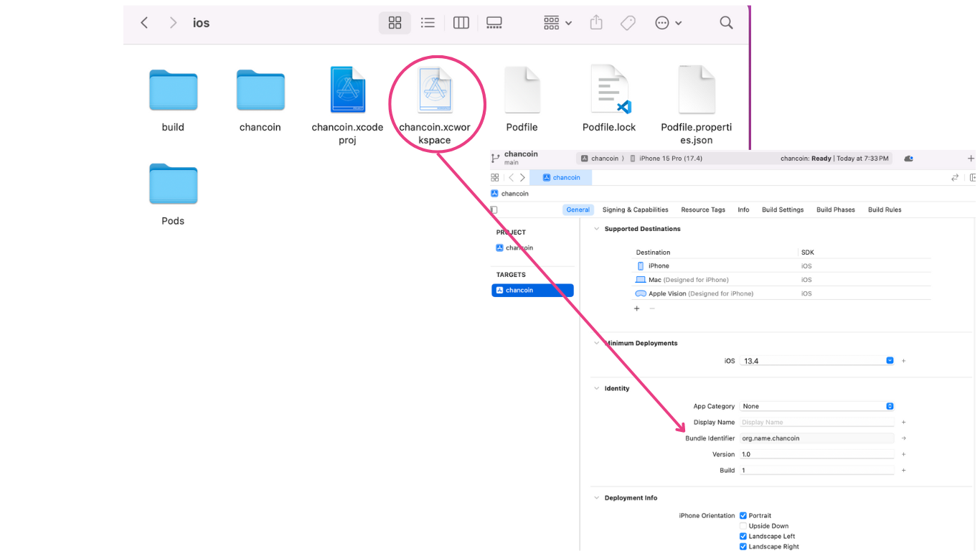
Task: Select Apple Vision destination row
Action: (x=783, y=293)
